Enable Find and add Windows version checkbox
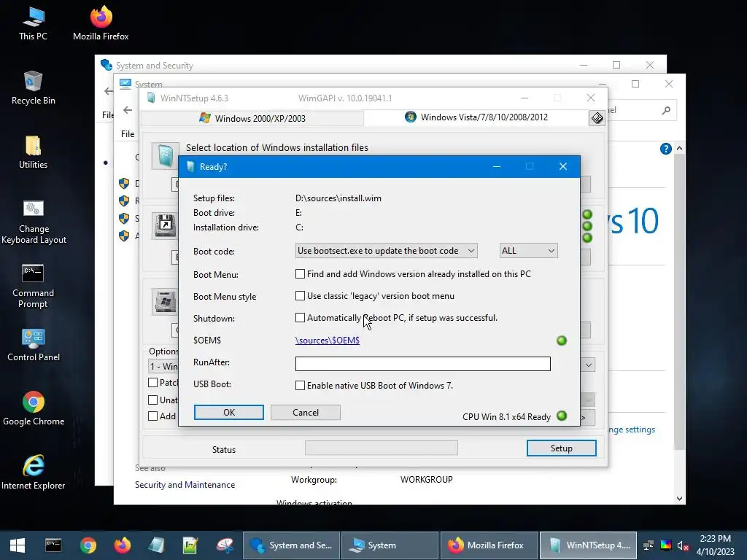The image size is (747, 560). click(300, 274)
